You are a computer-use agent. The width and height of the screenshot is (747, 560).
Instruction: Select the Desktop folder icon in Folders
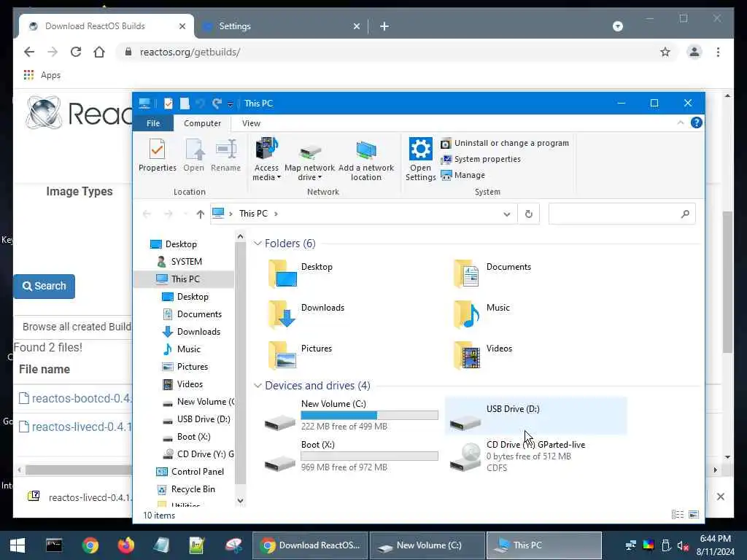[282, 274]
